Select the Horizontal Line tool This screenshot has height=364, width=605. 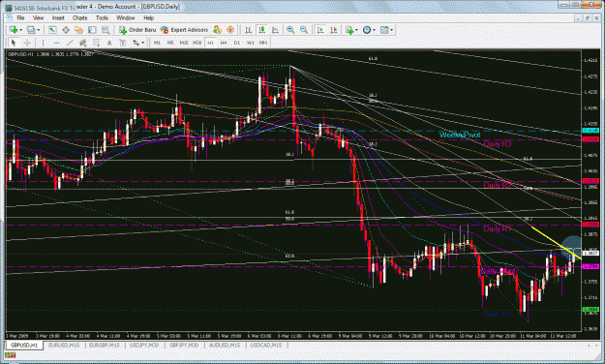pos(57,43)
